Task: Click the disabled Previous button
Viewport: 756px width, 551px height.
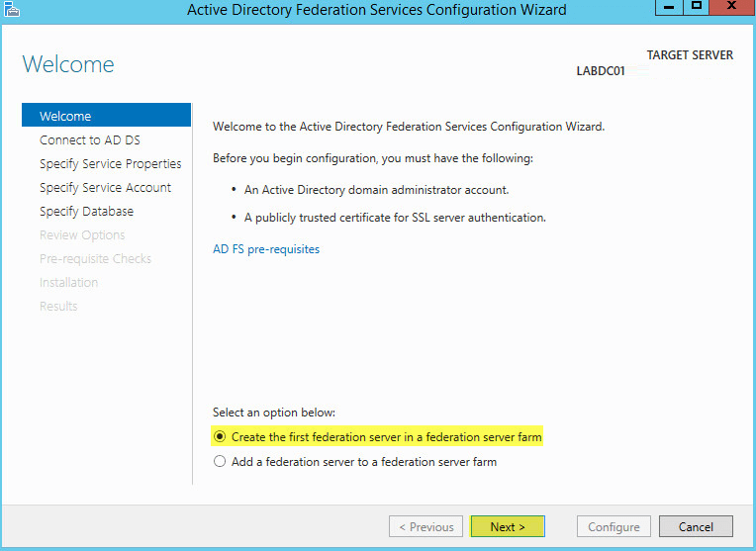Action: (425, 526)
